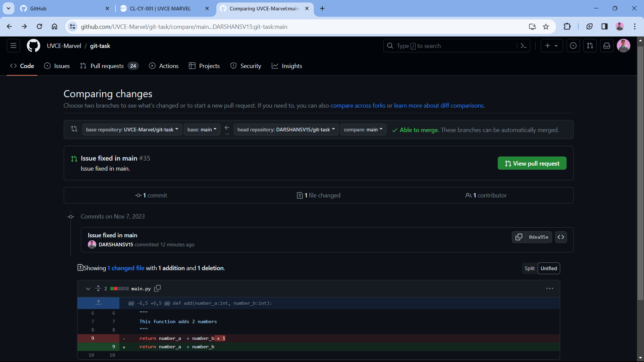Copy the main.py file path
This screenshot has width=644, height=362.
(x=157, y=288)
